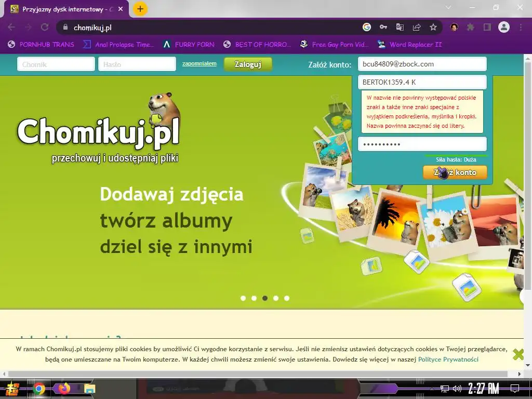The image size is (532, 399).
Task: Select the first carousel slide dot
Action: pyautogui.click(x=243, y=298)
